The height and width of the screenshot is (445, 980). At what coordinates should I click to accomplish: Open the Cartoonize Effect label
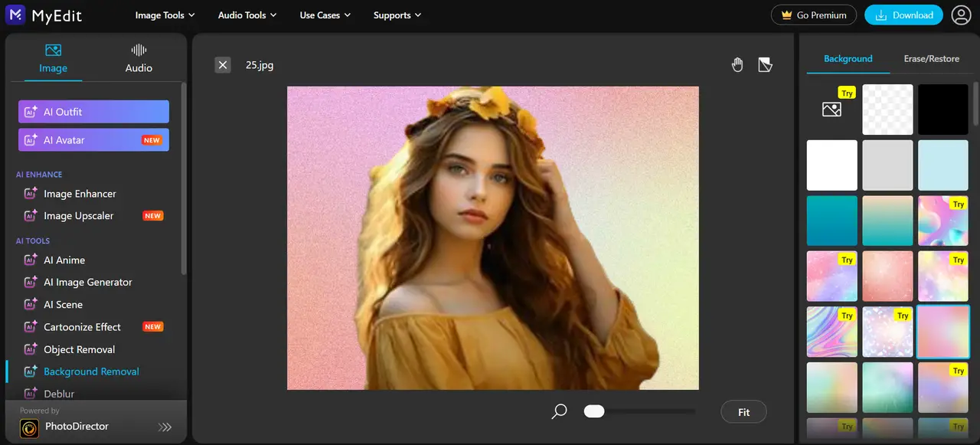coord(82,327)
